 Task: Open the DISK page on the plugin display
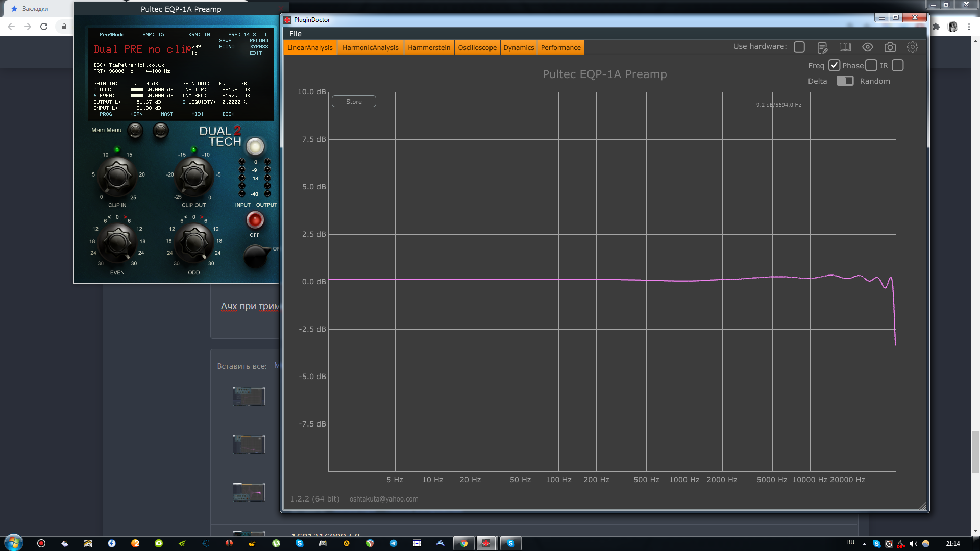click(x=228, y=114)
